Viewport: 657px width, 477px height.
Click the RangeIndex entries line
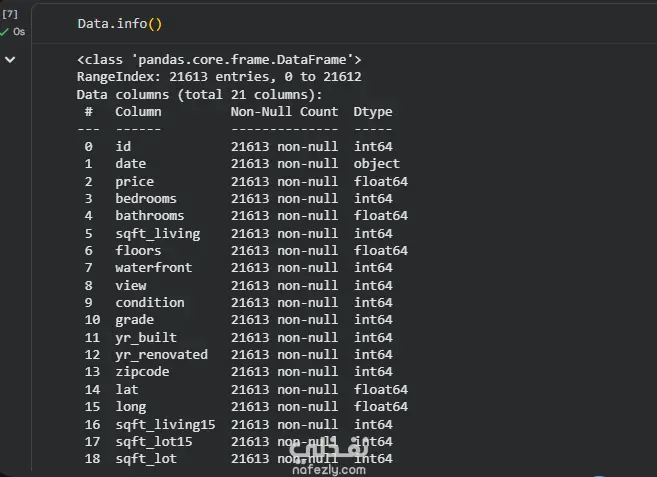coord(219,77)
